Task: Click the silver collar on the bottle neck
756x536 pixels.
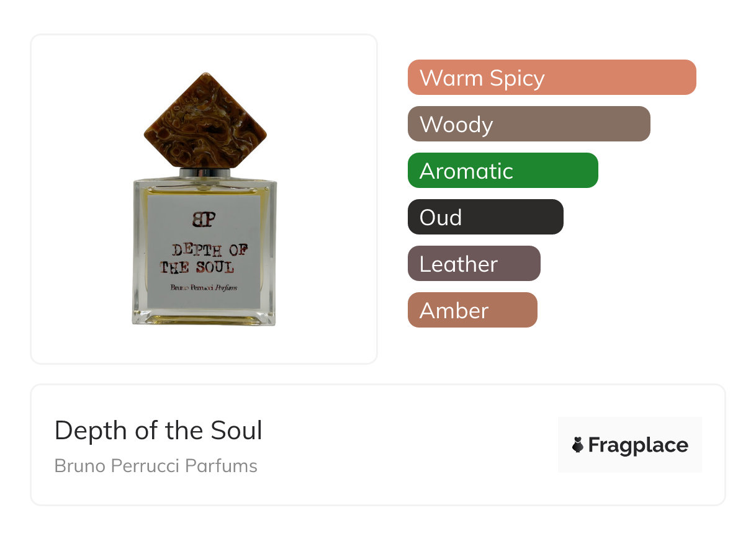Action: 205,173
